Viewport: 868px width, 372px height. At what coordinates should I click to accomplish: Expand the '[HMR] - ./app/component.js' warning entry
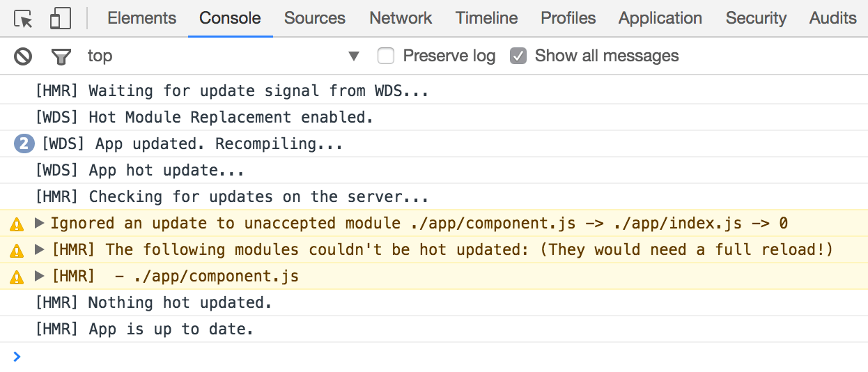point(40,277)
